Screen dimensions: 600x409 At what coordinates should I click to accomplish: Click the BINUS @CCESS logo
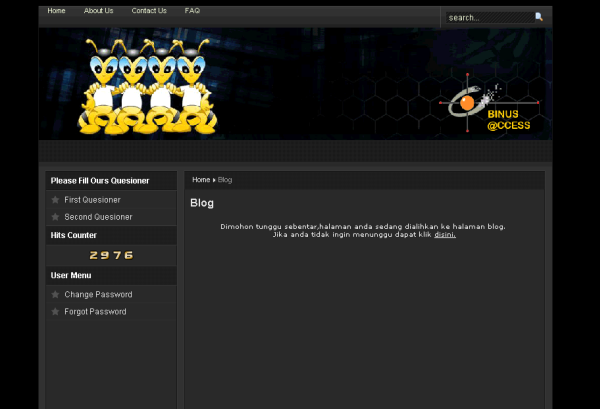click(x=489, y=103)
